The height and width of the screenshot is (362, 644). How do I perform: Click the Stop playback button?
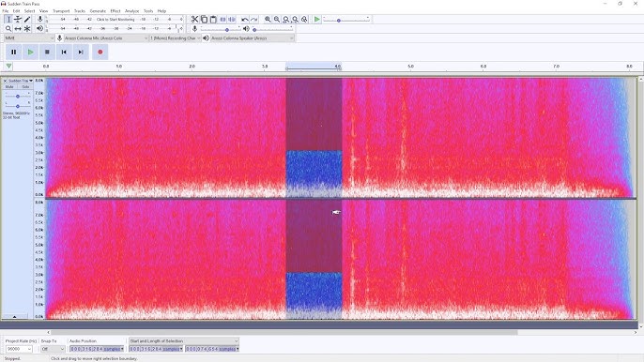tap(47, 53)
